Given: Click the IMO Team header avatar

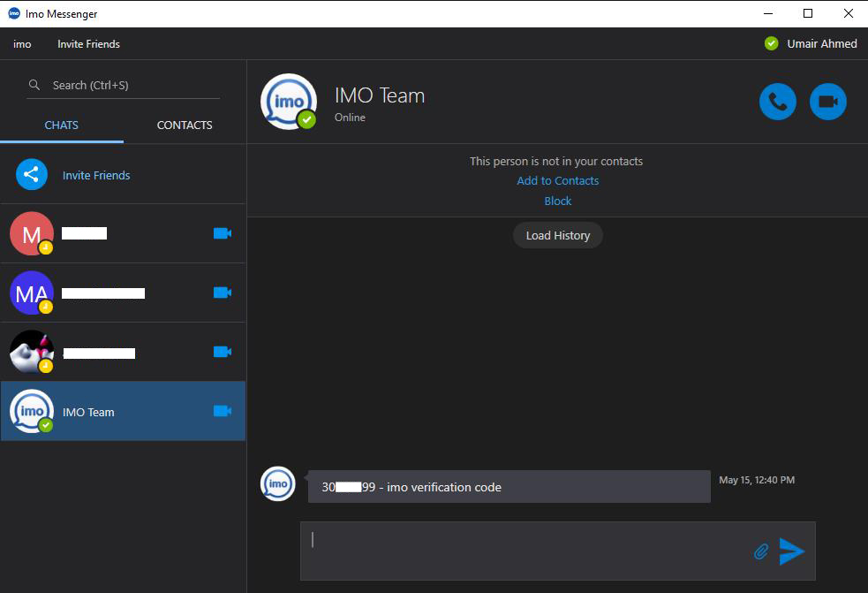Looking at the screenshot, I should (x=289, y=102).
